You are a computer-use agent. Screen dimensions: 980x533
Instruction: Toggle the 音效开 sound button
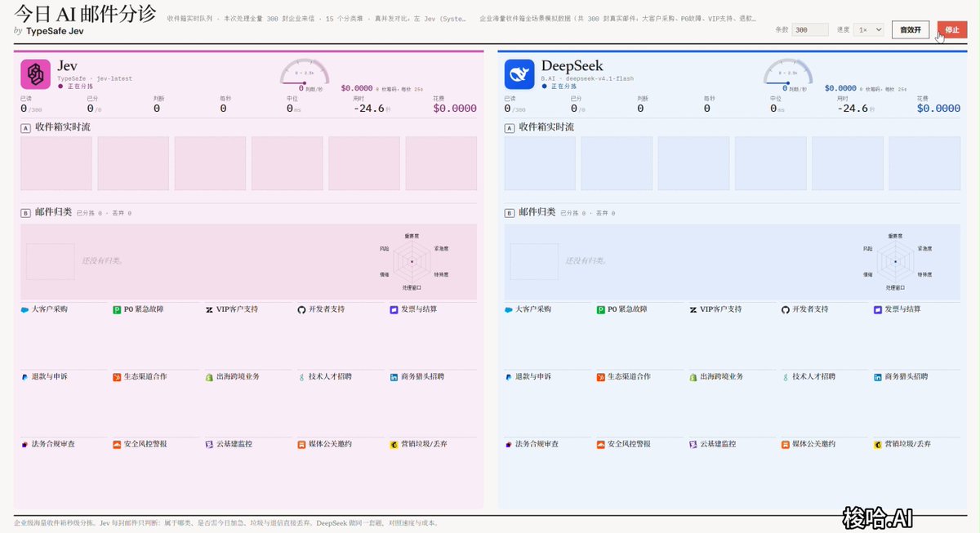[x=911, y=29]
